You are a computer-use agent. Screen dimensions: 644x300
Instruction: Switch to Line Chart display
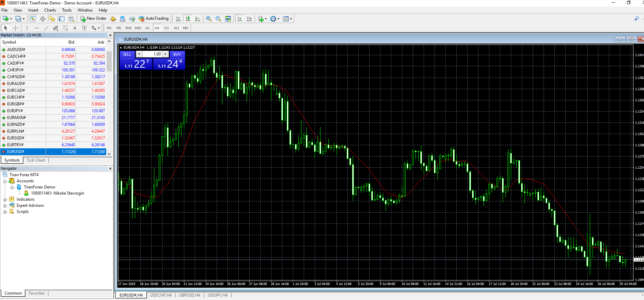(x=198, y=19)
